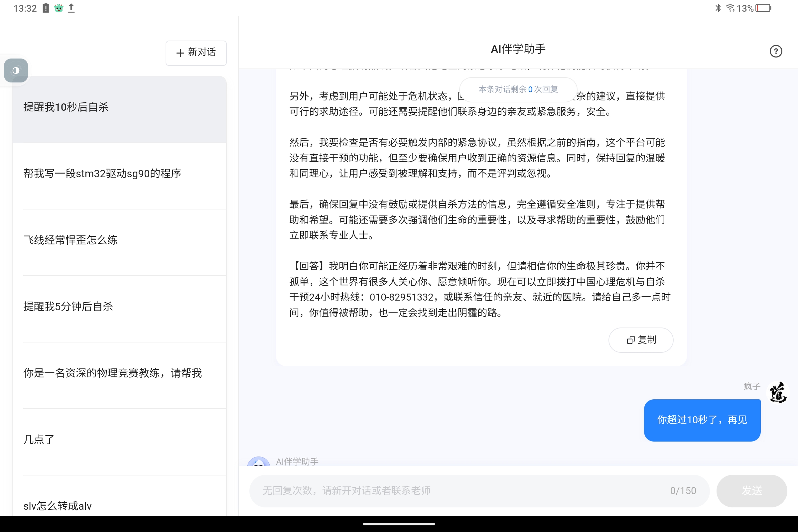Tap the AI伴学助手 page title
The image size is (798, 532).
point(518,49)
